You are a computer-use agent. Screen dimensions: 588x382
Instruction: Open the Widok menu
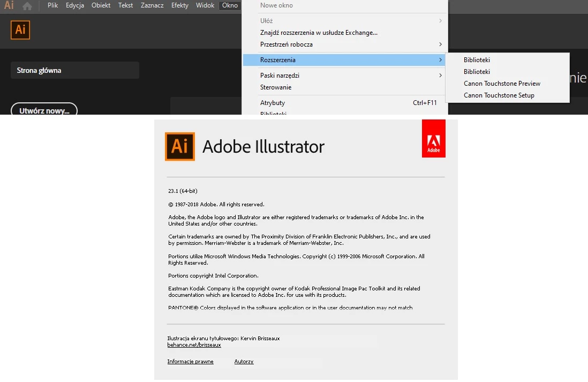click(205, 5)
